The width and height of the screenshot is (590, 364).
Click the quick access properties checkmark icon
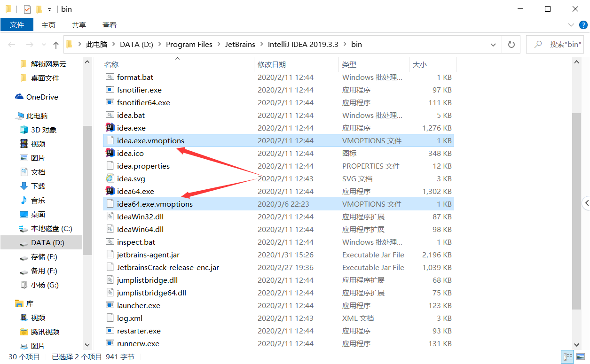pos(27,9)
